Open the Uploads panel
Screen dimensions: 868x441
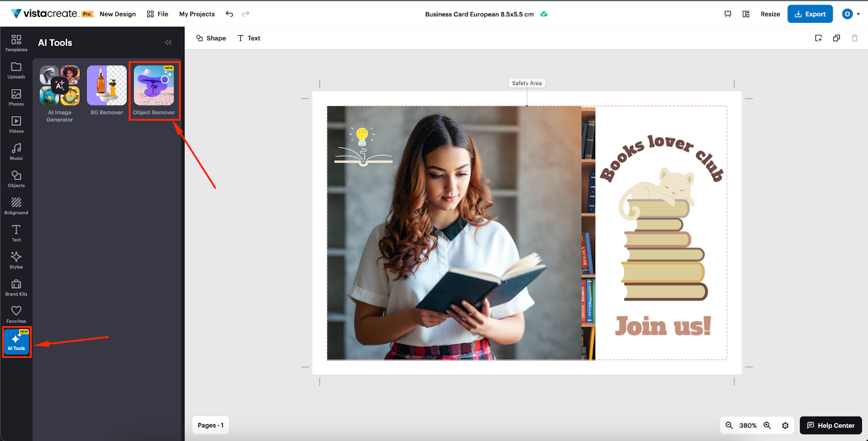[16, 70]
